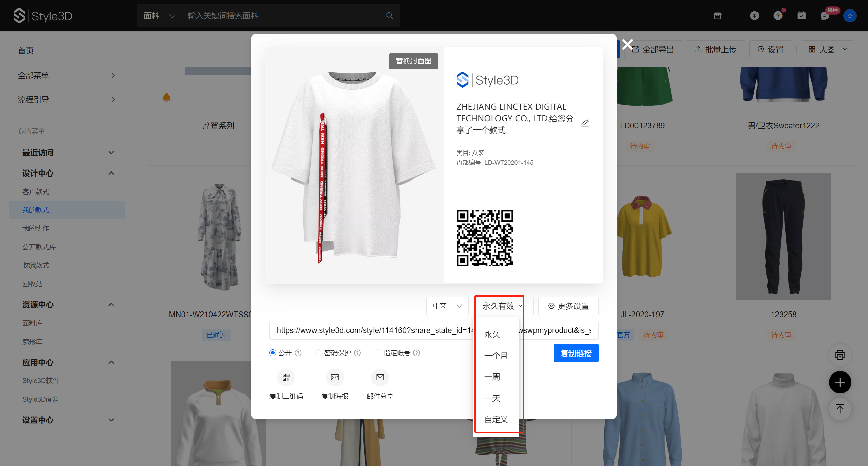Click the 更多设置 button
868x466 pixels.
(568, 306)
